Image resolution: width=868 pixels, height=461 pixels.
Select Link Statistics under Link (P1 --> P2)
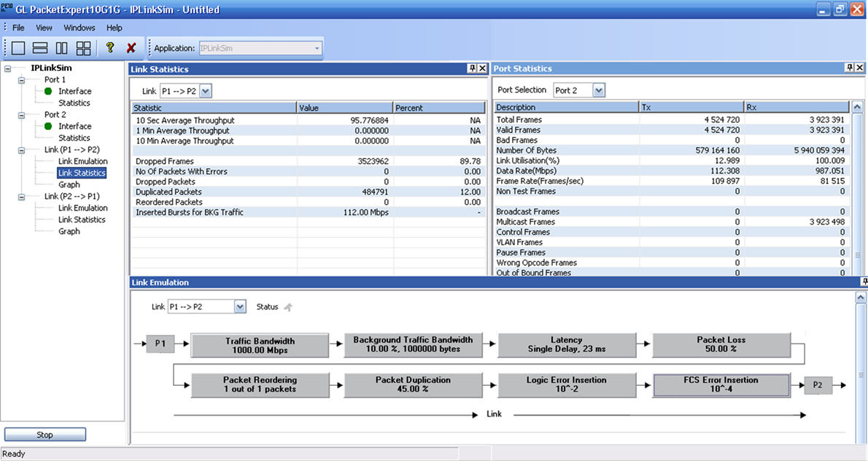(82, 173)
